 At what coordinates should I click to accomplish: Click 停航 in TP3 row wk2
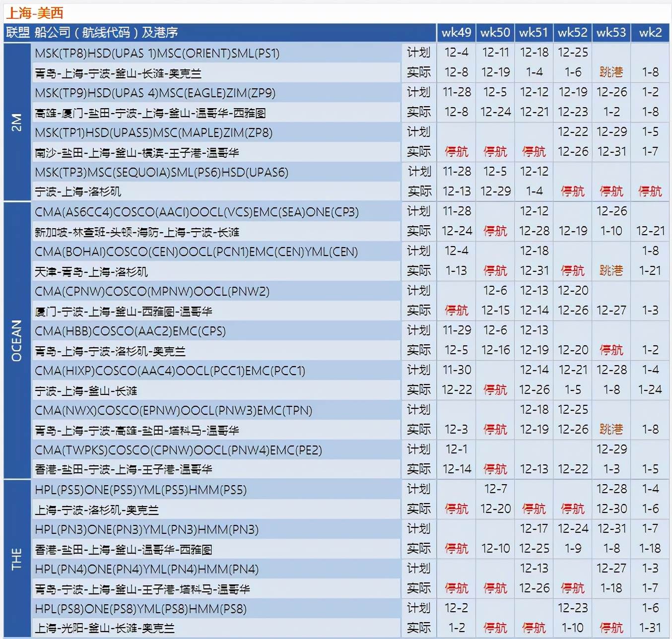click(650, 192)
